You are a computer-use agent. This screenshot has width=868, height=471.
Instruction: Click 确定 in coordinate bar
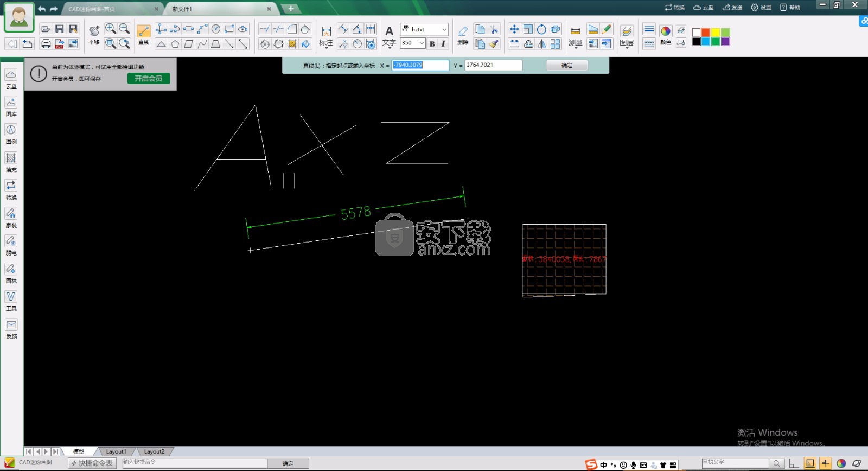click(567, 65)
